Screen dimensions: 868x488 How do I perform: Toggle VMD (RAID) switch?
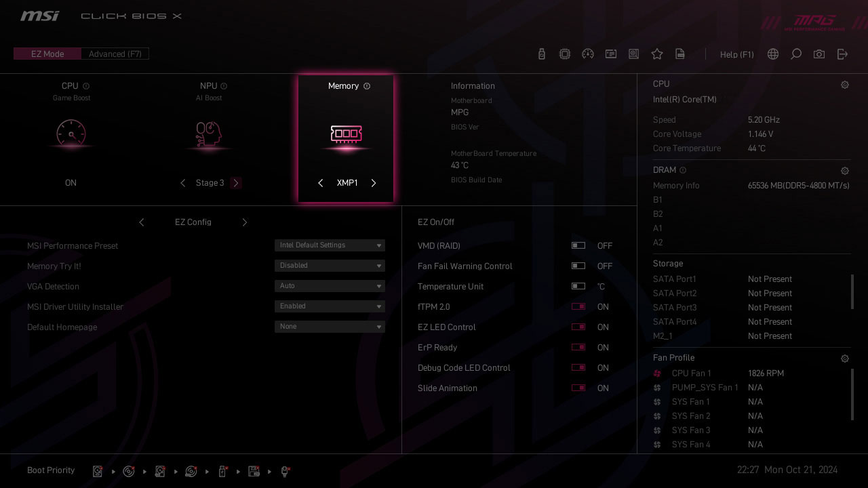[578, 246]
